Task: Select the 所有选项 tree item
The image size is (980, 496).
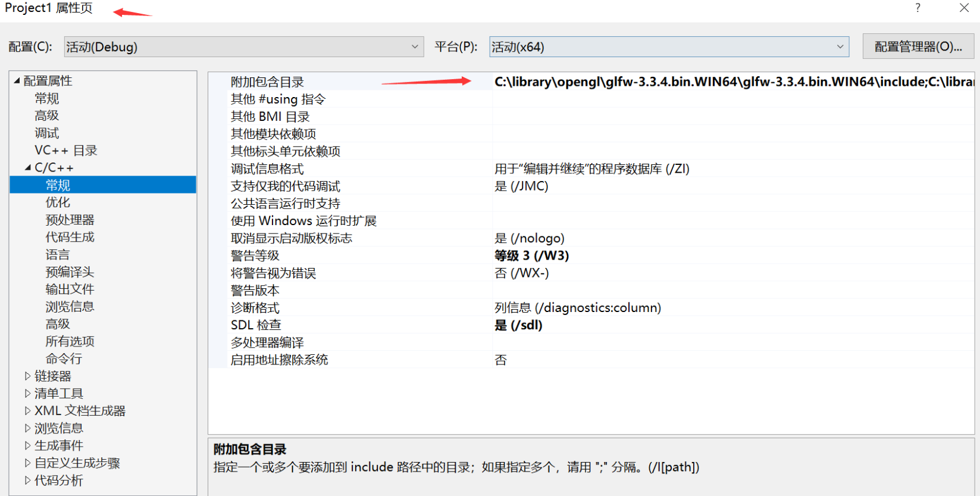Action: pos(70,341)
